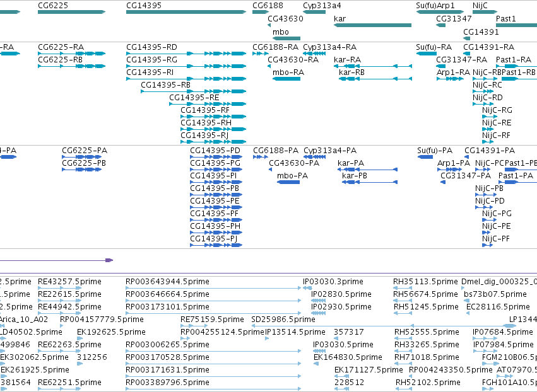537x392 pixels.
Task: Click the NijC gene label
Action: 480,6
